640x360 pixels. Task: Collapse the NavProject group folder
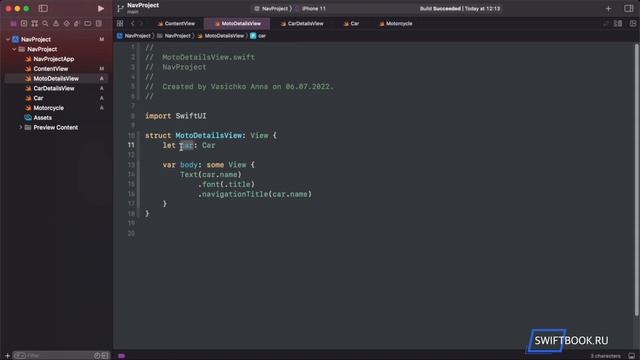pos(14,49)
